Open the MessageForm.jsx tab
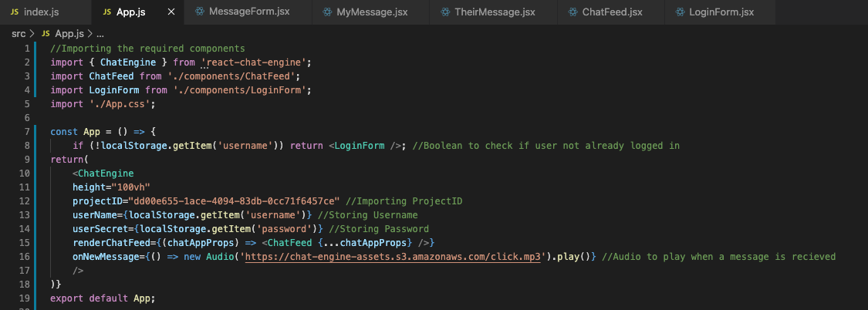This screenshot has height=310, width=868. pyautogui.click(x=247, y=12)
